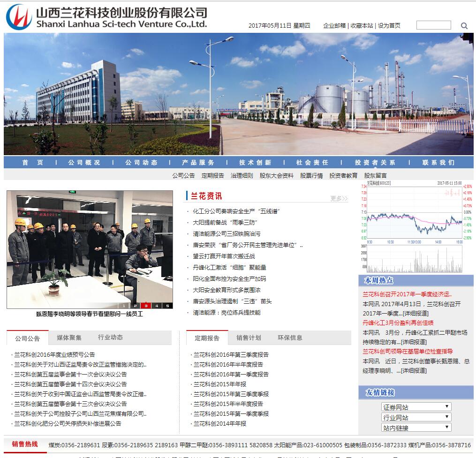Open 兰花科创化肥分公司关停损失补偿进展公告

(68, 423)
